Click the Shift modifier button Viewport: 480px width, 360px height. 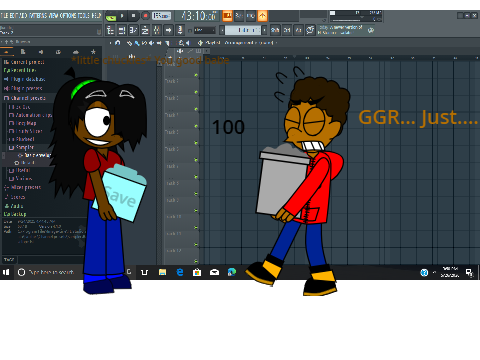click(x=275, y=30)
